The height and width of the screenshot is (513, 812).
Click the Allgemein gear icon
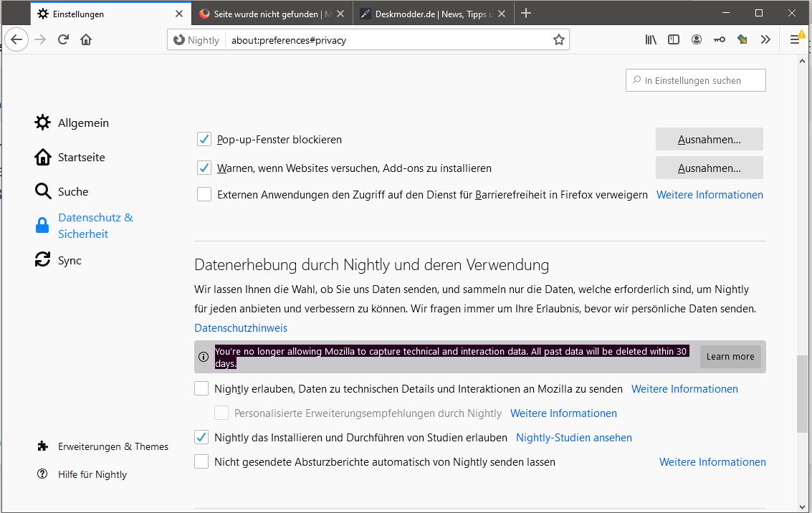42,123
